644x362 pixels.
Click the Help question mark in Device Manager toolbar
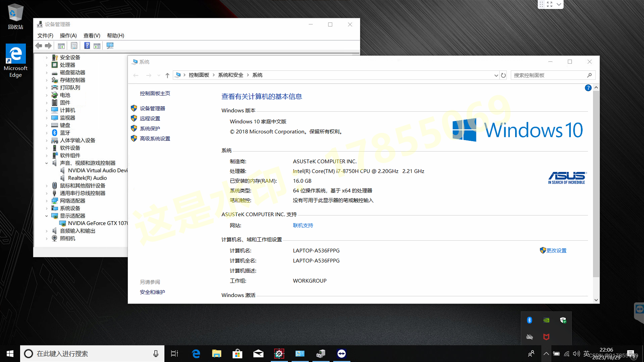pyautogui.click(x=87, y=45)
